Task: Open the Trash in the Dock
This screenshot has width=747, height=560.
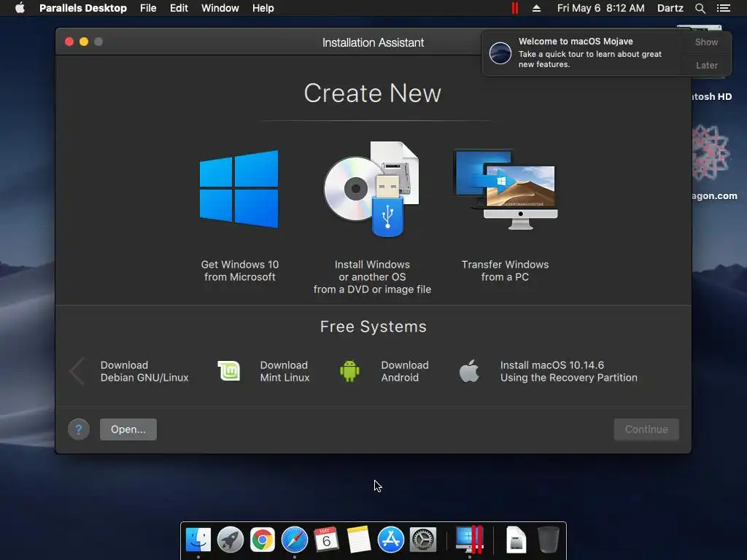Action: click(549, 540)
